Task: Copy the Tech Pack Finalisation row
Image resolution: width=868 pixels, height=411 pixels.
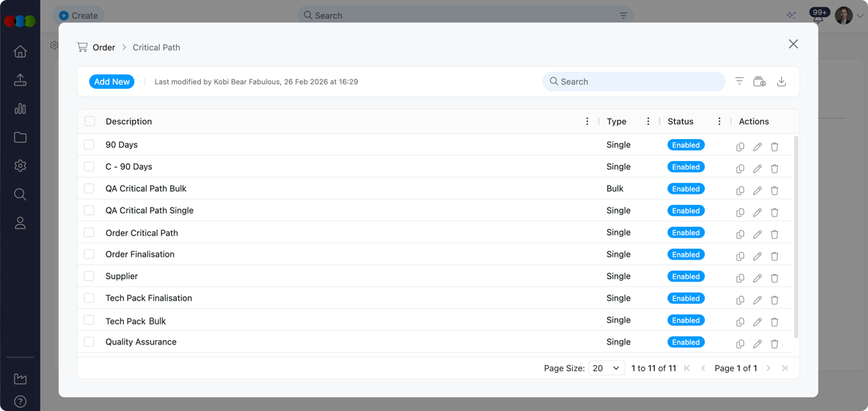Action: click(x=740, y=300)
